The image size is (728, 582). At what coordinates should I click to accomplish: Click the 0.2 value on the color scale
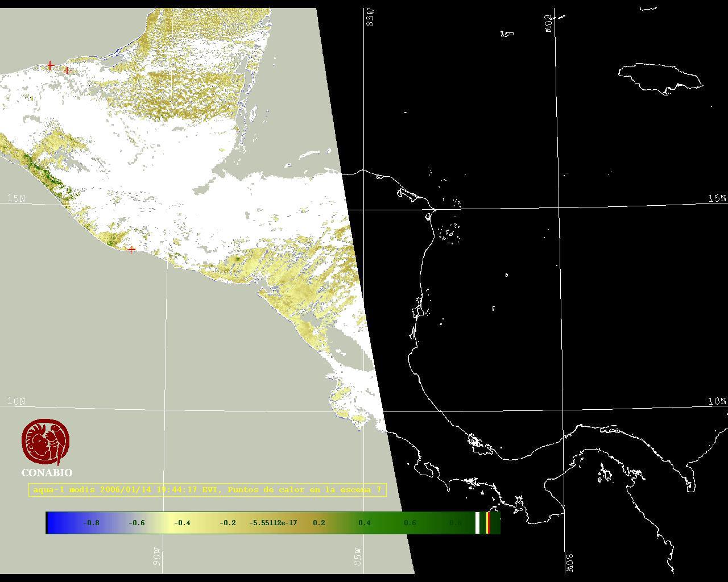(319, 523)
